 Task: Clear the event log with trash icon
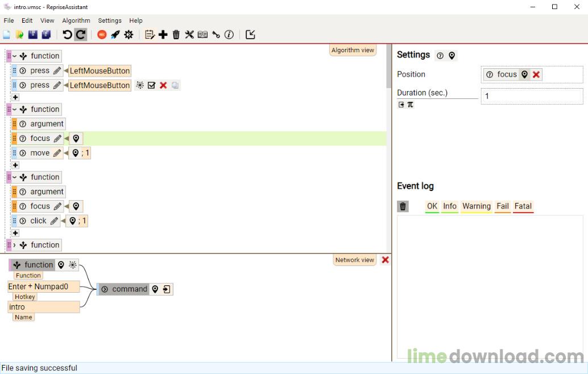tap(403, 206)
